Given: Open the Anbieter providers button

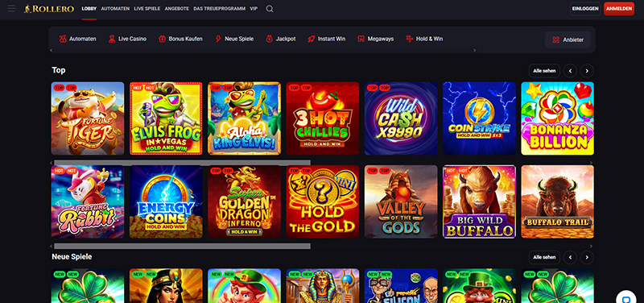Looking at the screenshot, I should (568, 39).
